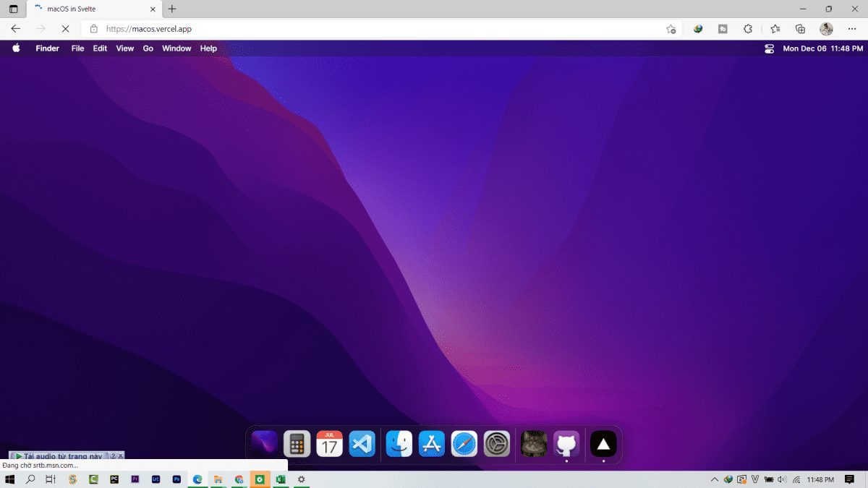Viewport: 868px width, 488px height.
Task: Open the Apple logo menu
Action: pos(16,48)
